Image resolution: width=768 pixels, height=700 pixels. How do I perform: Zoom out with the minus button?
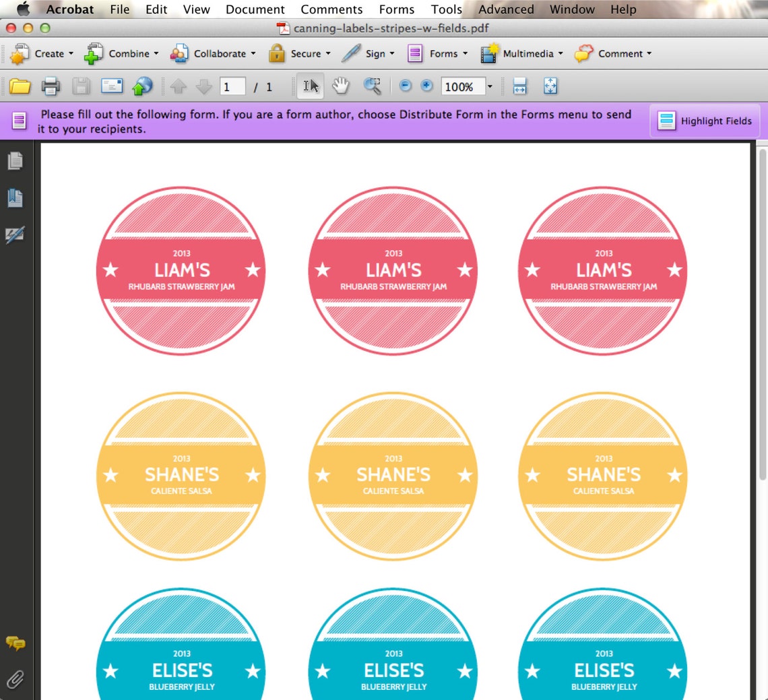tap(405, 86)
